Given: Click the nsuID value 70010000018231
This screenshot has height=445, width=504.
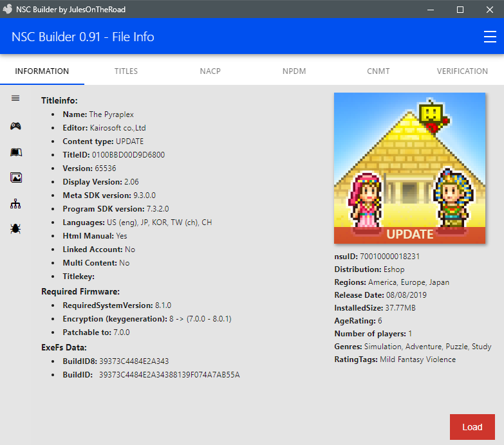Looking at the screenshot, I should coord(389,256).
